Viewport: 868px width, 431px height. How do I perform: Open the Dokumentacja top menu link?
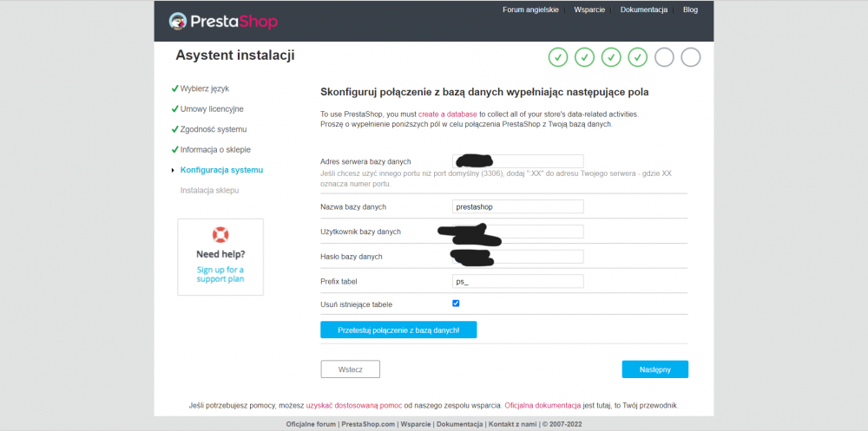click(x=644, y=10)
